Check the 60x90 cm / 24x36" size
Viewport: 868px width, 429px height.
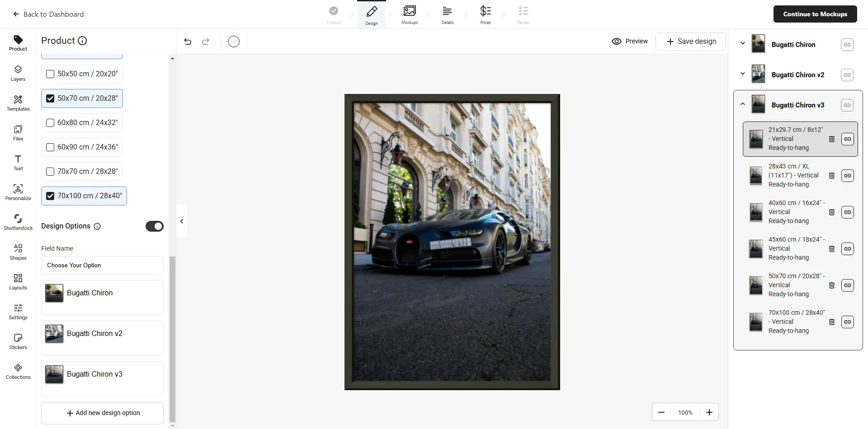(50, 147)
